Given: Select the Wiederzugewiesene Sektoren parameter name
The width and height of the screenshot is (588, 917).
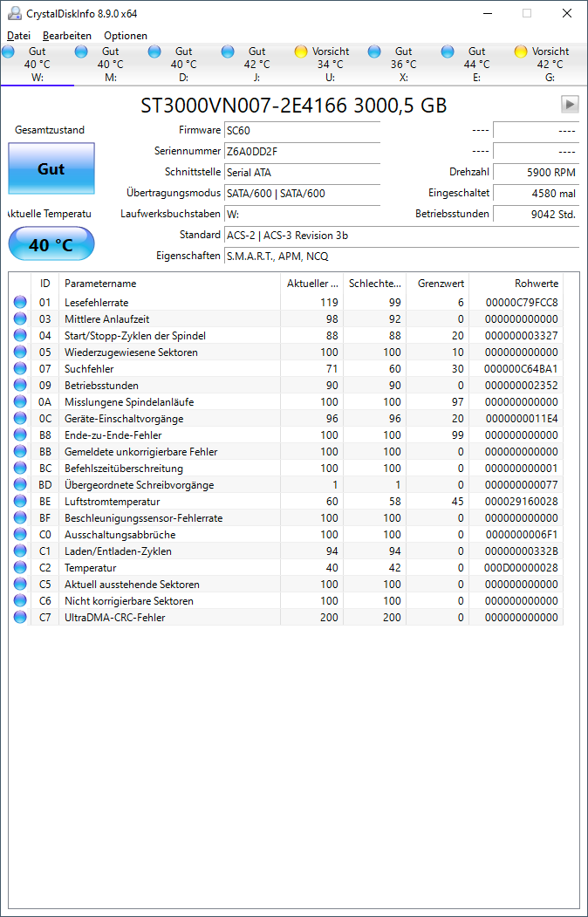Looking at the screenshot, I should [x=131, y=352].
